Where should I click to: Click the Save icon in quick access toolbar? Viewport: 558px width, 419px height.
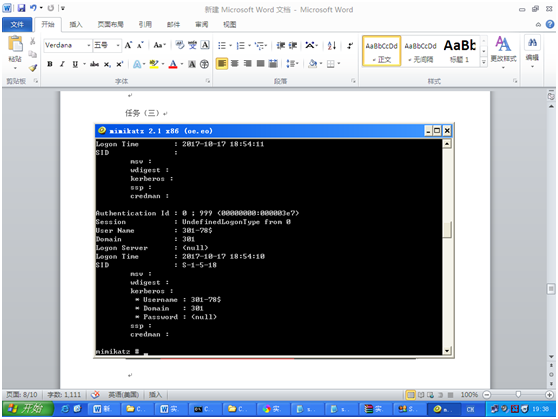click(x=21, y=8)
